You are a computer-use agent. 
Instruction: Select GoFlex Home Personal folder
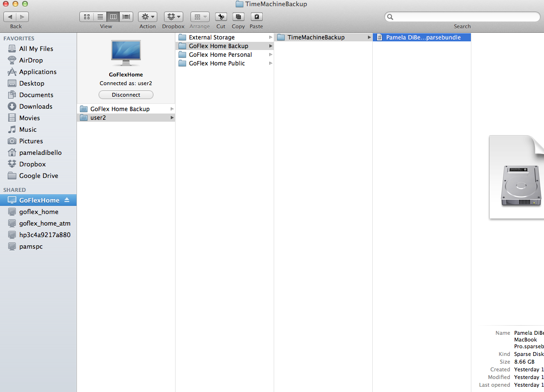225,54
